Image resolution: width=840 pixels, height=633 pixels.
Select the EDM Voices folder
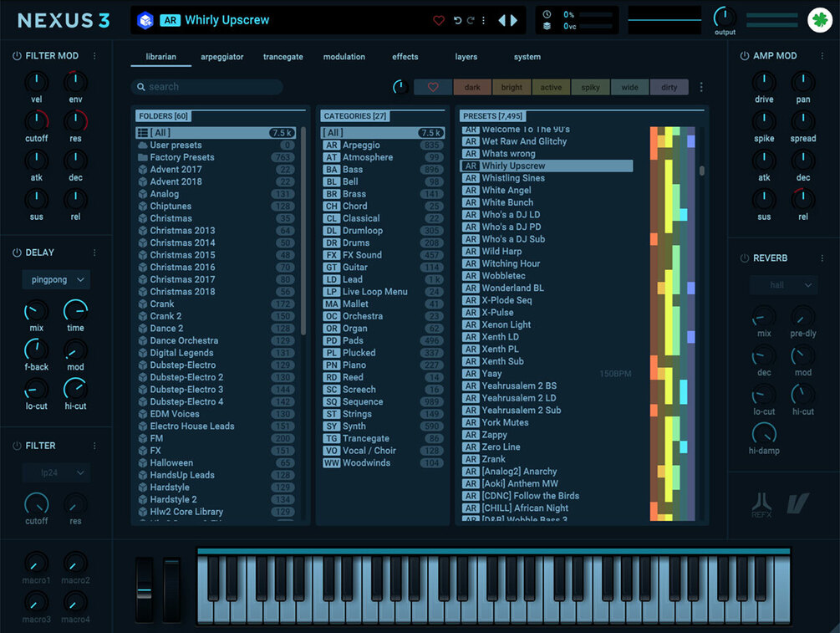coord(216,414)
